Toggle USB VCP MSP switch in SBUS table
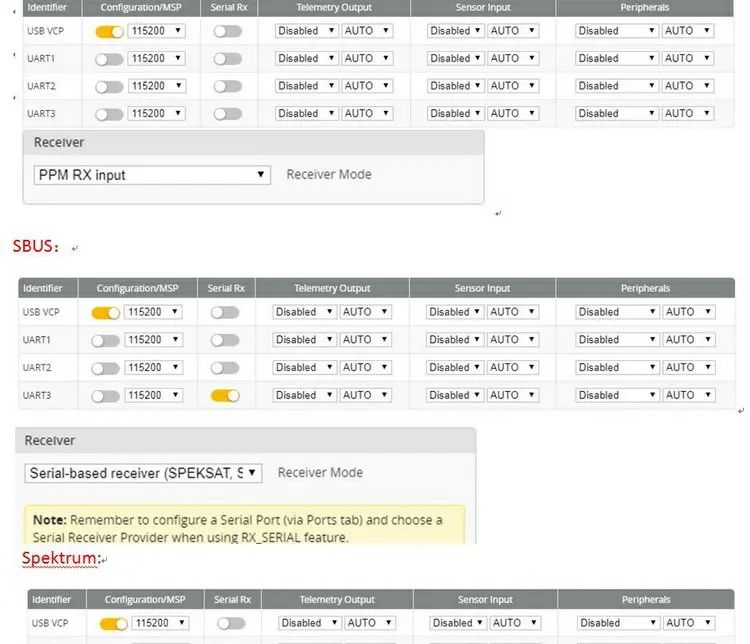Viewport: 750px width, 644px height. (105, 313)
